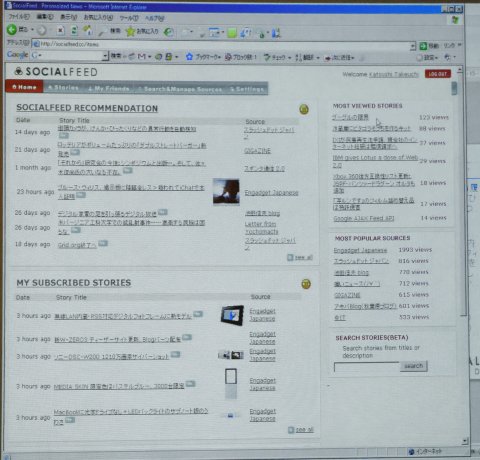Image resolution: width=480 pixels, height=460 pixels.
Task: Click the search button under Search Stories
Action: pyautogui.click(x=413, y=366)
